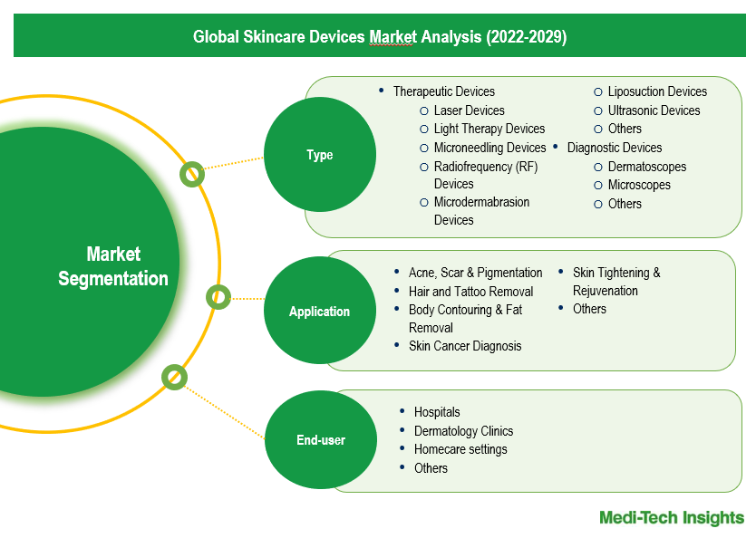Click Others under Skin Tightening
The width and height of the screenshot is (756, 538).
tap(589, 309)
